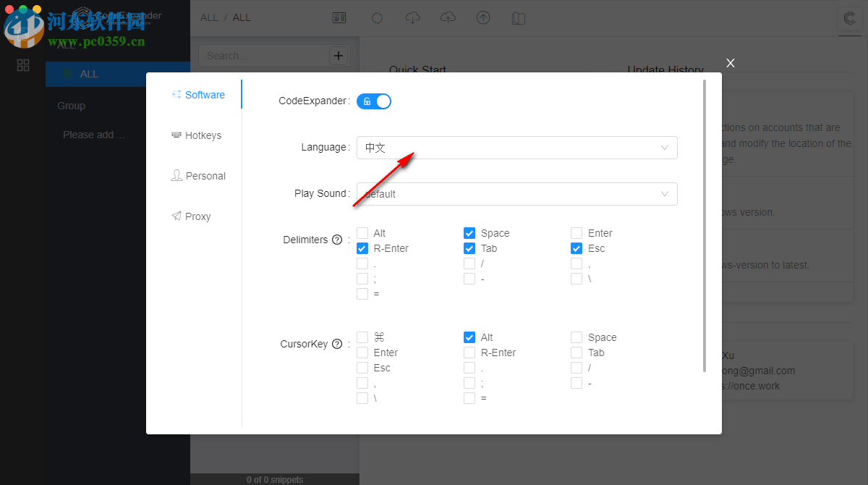
Task: Click the grid icon in left sidebar
Action: click(23, 65)
